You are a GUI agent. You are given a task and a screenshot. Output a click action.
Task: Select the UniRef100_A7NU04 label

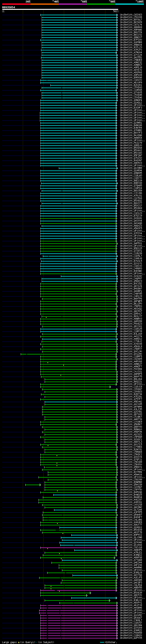(x=131, y=53)
